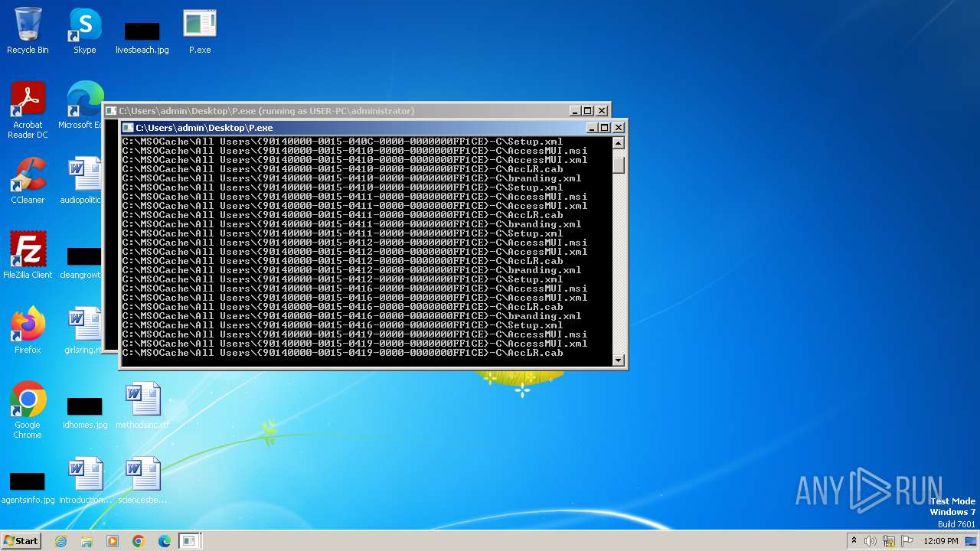This screenshot has height=551, width=980.
Task: Click the console vertical scrollbar thumb
Action: pyautogui.click(x=619, y=165)
